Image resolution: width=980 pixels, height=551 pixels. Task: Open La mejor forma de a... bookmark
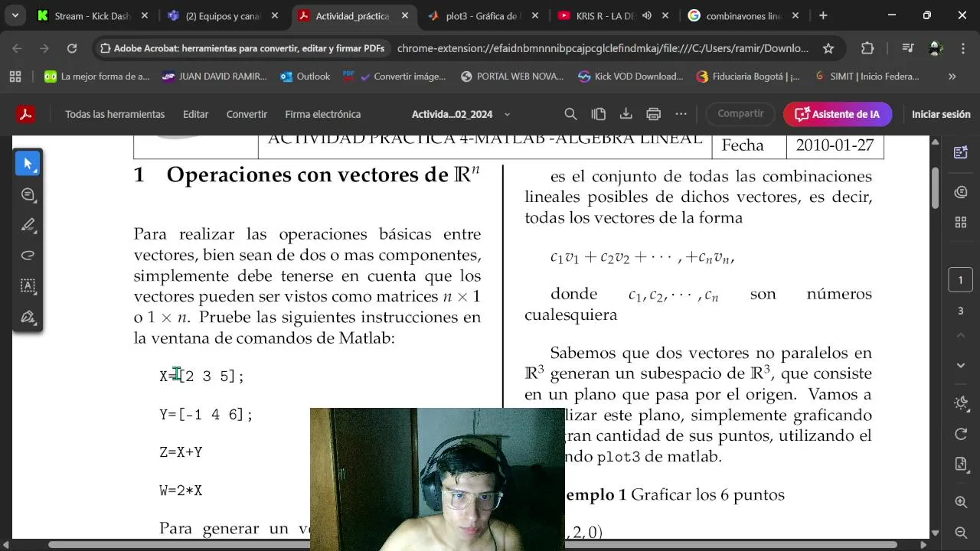(97, 77)
